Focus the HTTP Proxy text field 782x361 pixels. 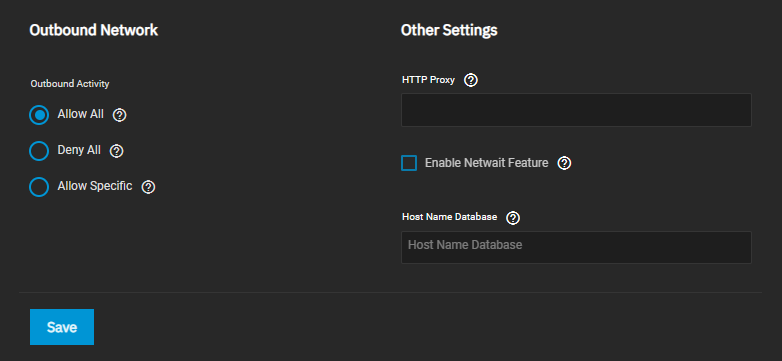[576, 110]
